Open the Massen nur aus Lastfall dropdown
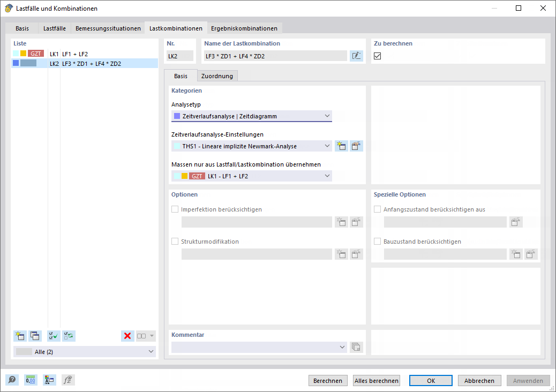The image size is (556, 392). [251, 176]
